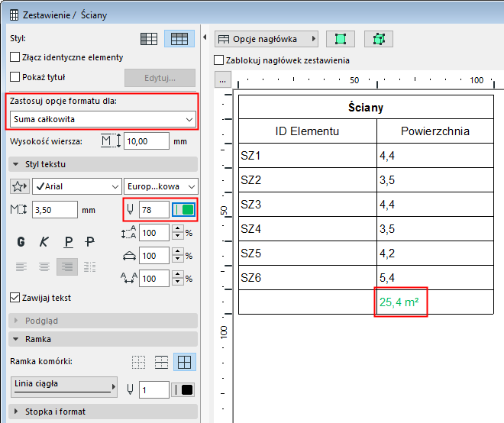The width and height of the screenshot is (504, 423).
Task: Toggle italic K text formatting
Action: point(44,241)
